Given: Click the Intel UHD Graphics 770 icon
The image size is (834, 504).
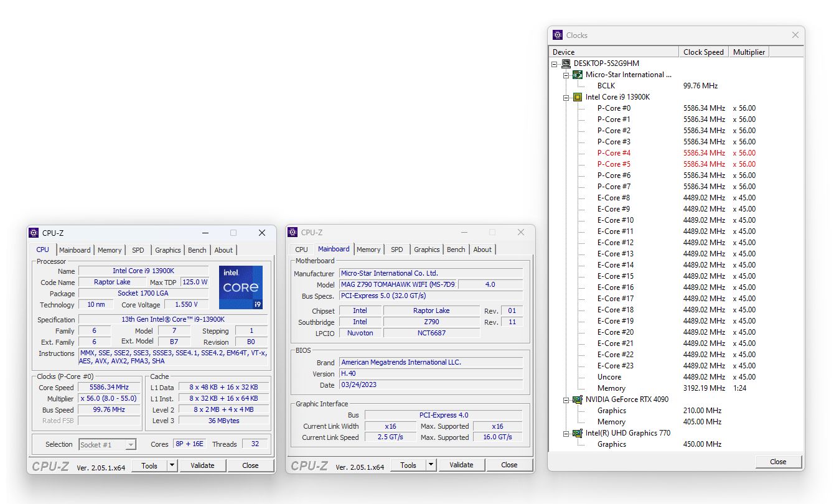Looking at the screenshot, I should [578, 433].
